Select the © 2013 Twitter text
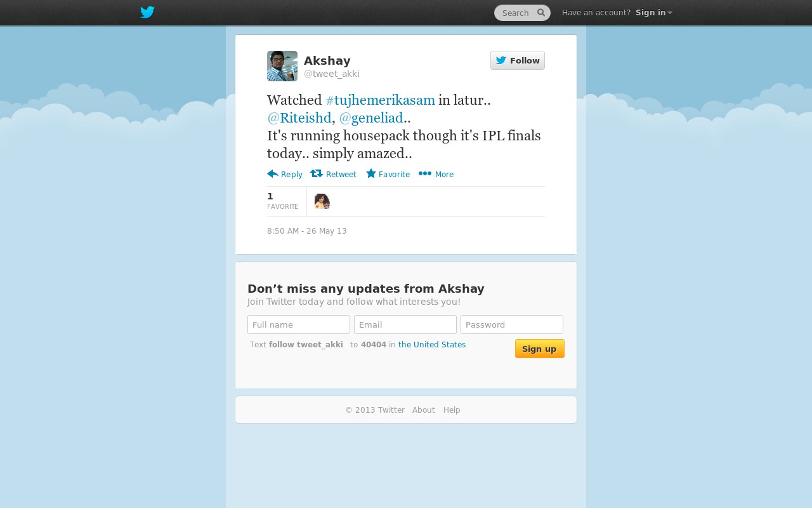The height and width of the screenshot is (508, 812). [375, 410]
